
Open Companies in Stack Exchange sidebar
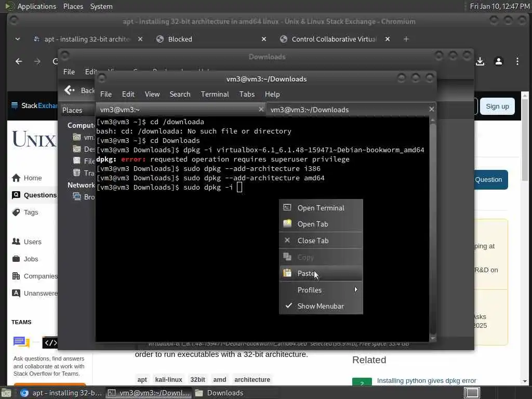(x=35, y=276)
